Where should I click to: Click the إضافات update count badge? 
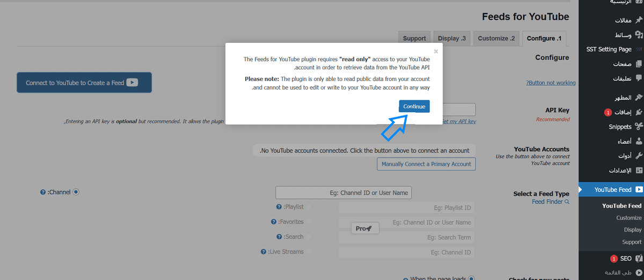click(x=607, y=113)
